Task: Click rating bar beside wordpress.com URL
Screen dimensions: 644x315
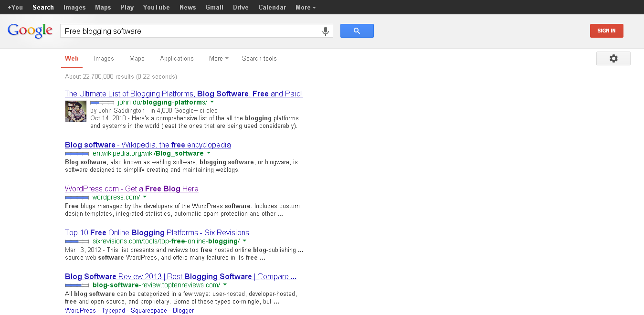Action: coord(77,198)
